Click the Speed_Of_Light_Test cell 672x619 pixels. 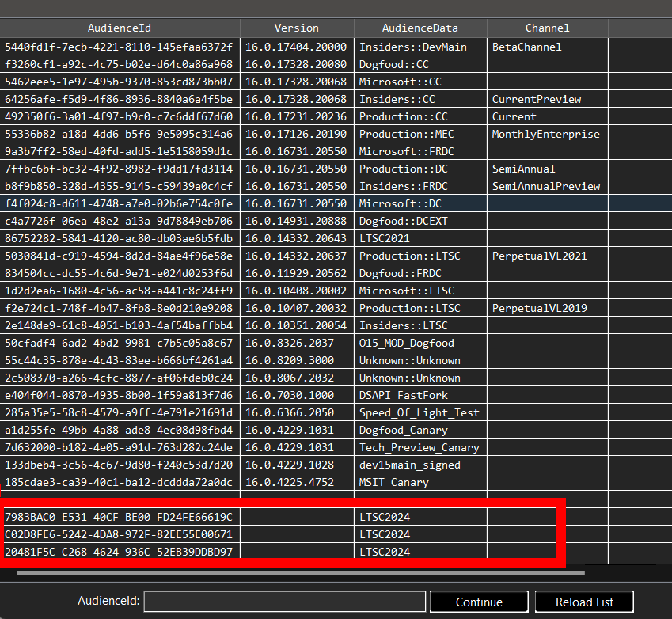click(420, 412)
